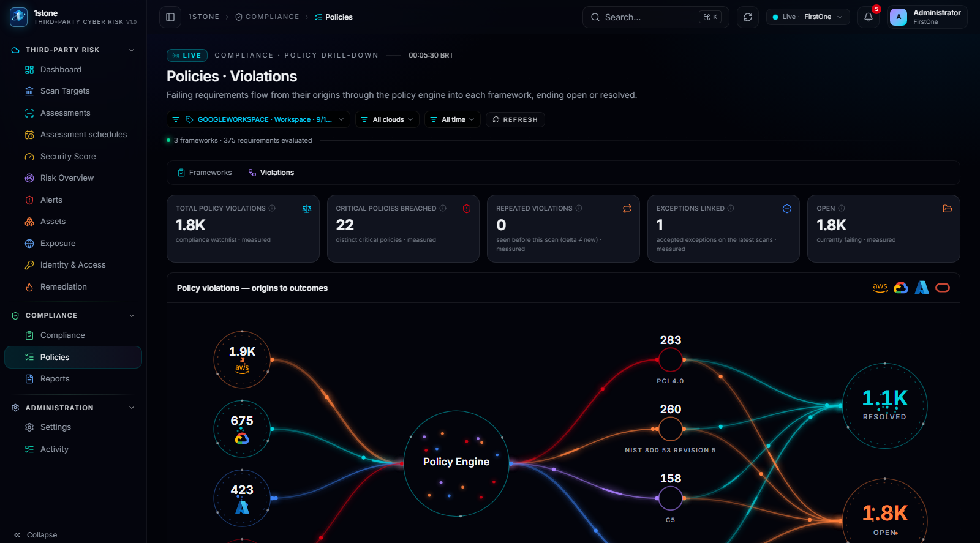Collapse the Third-Party Risk section
This screenshot has height=543, width=980.
click(132, 50)
